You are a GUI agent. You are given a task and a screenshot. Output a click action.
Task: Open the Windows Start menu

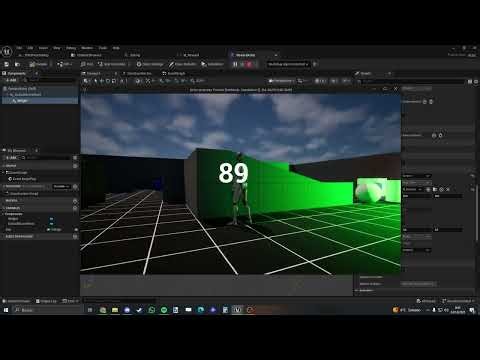coord(6,310)
